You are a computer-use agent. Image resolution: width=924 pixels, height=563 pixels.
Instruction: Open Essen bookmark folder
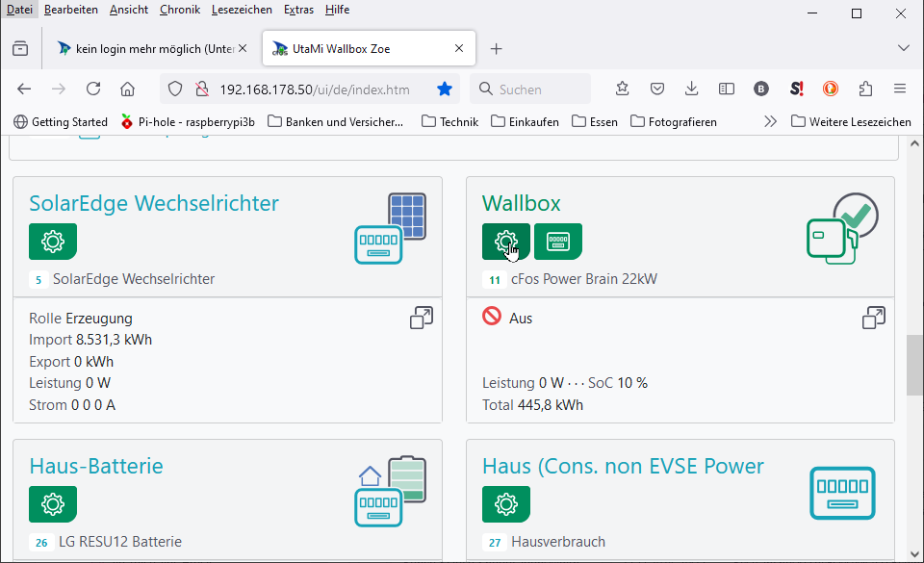click(595, 122)
